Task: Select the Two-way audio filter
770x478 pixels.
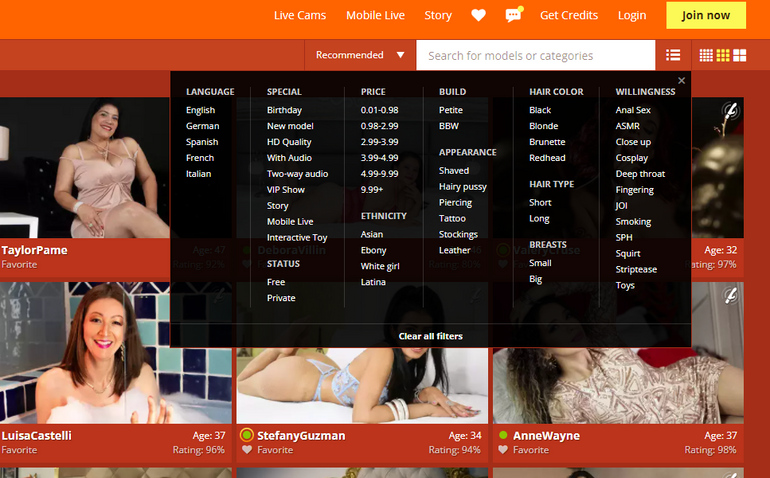Action: click(298, 174)
